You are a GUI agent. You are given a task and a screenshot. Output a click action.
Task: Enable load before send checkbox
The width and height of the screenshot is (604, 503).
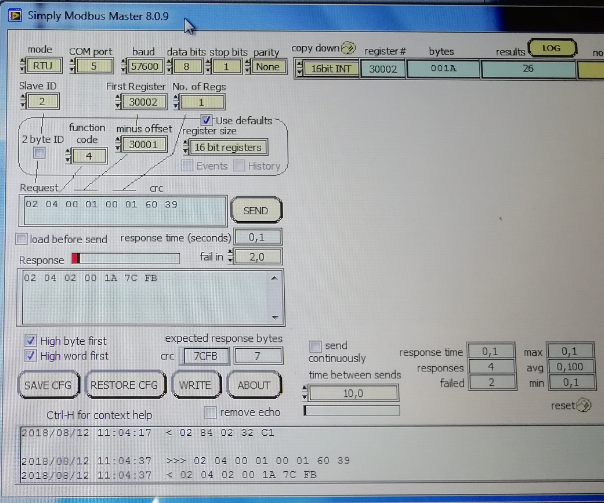pyautogui.click(x=22, y=239)
